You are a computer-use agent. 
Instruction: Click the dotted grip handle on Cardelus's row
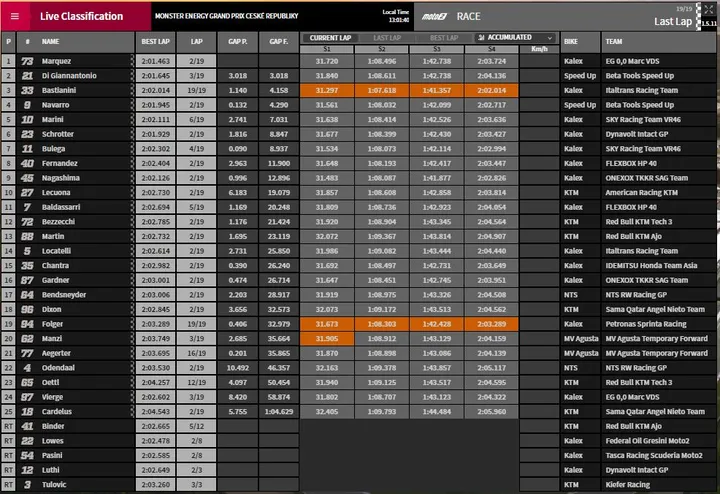(132, 412)
